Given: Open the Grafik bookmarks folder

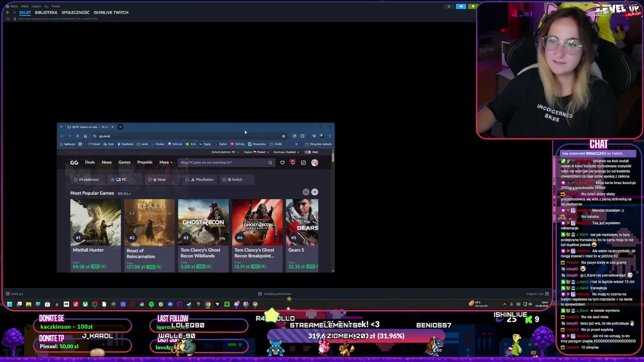Looking at the screenshot, I should [x=276, y=144].
